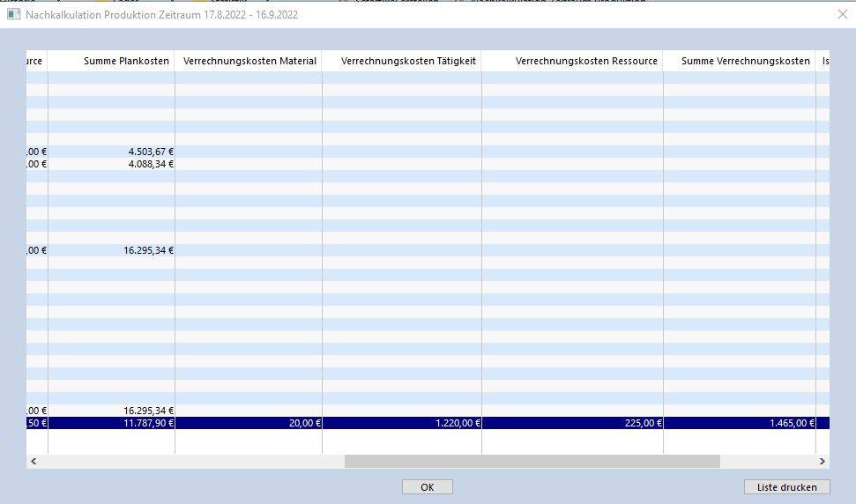Click the 20,00 € material cost cell

pos(249,423)
